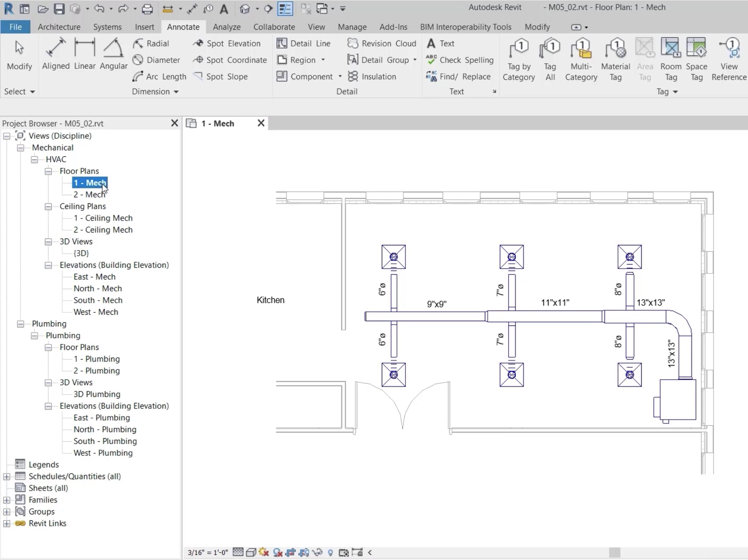Start the Revision Cloud tool
The image size is (748, 560).
[382, 43]
